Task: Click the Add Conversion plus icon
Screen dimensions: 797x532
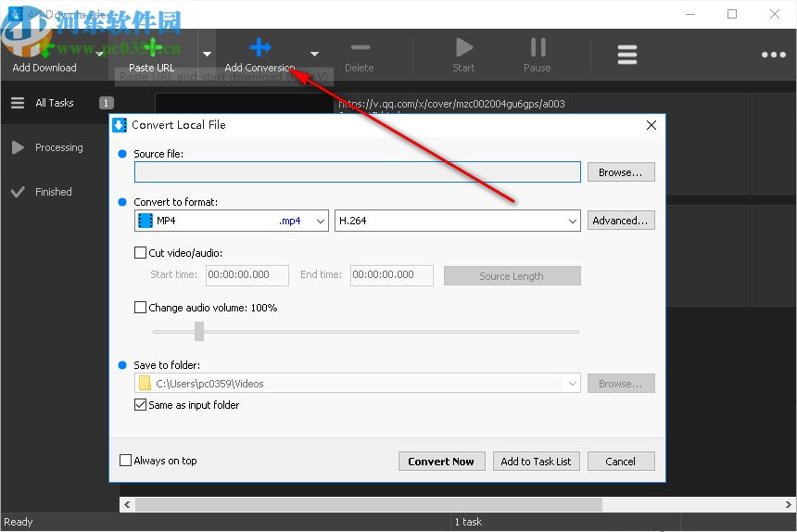Action: (260, 47)
